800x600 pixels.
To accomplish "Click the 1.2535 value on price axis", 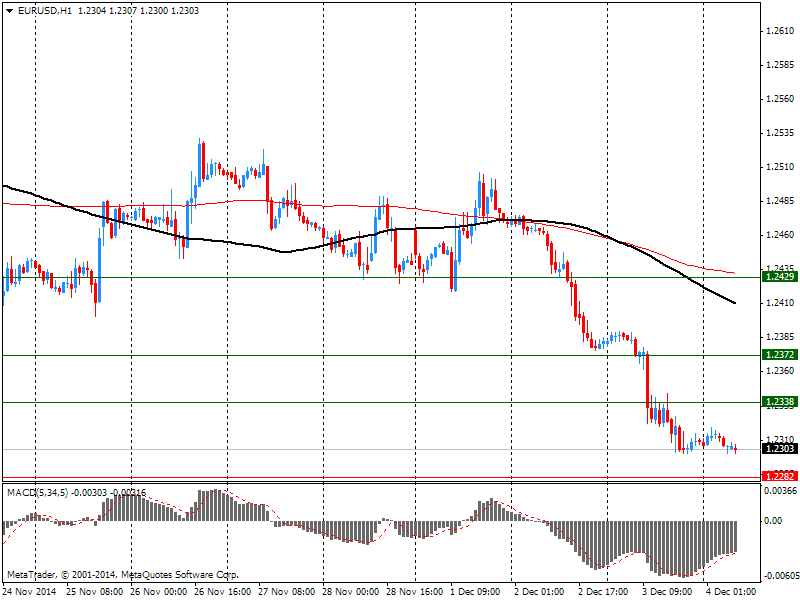I will point(780,133).
